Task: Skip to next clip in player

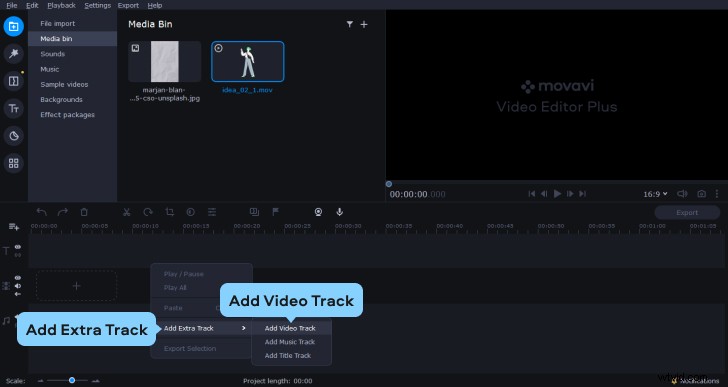Action: pyautogui.click(x=583, y=194)
